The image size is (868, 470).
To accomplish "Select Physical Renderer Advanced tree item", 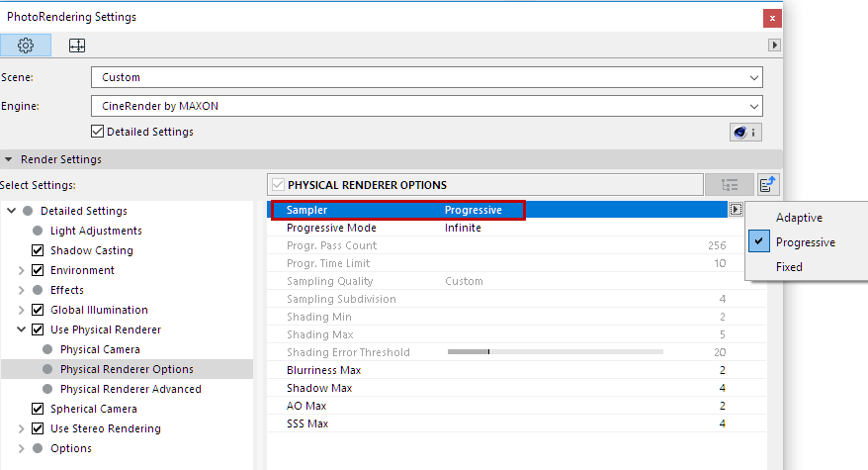I will point(130,389).
